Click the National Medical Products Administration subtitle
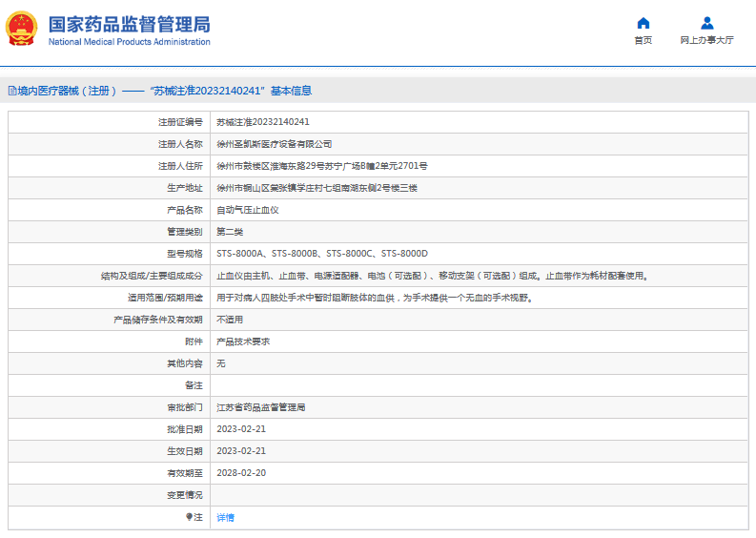The height and width of the screenshot is (538, 756). [130, 42]
